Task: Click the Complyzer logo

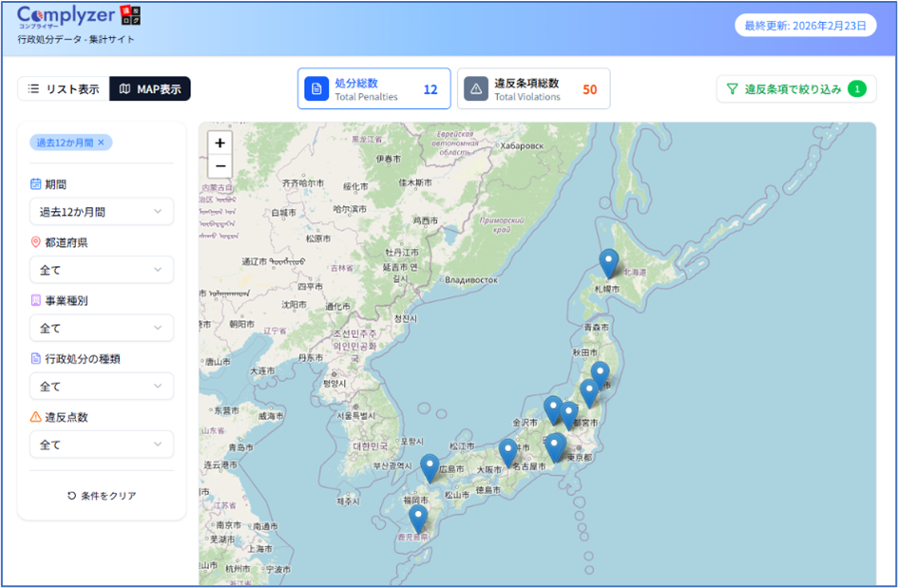Action: 67,18
